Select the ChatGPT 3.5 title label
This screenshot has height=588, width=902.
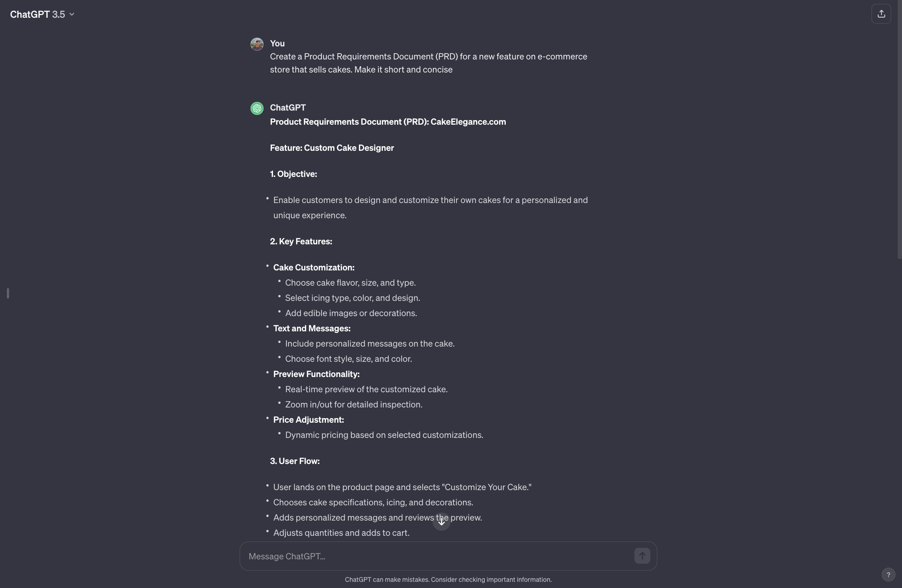[36, 15]
